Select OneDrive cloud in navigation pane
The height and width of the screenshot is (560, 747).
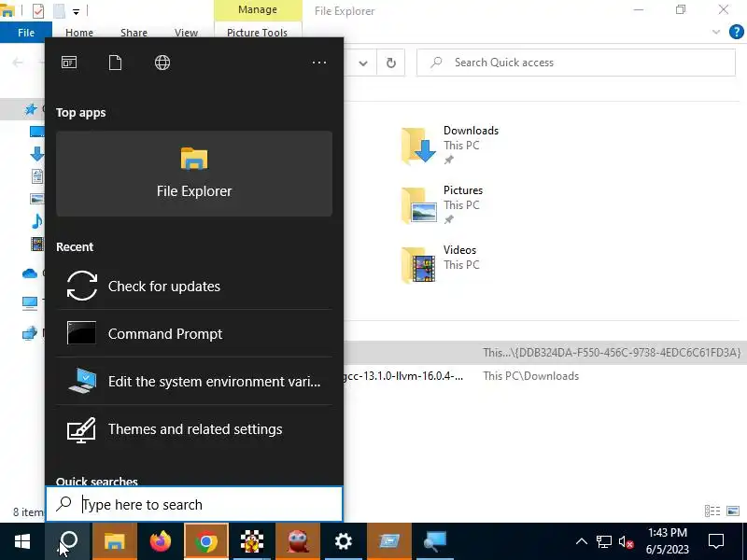point(30,273)
